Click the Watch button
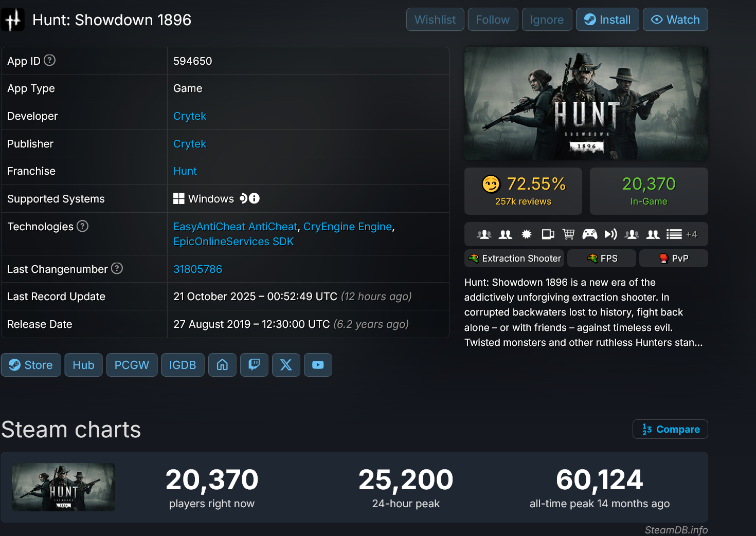The width and height of the screenshot is (756, 536). (675, 20)
